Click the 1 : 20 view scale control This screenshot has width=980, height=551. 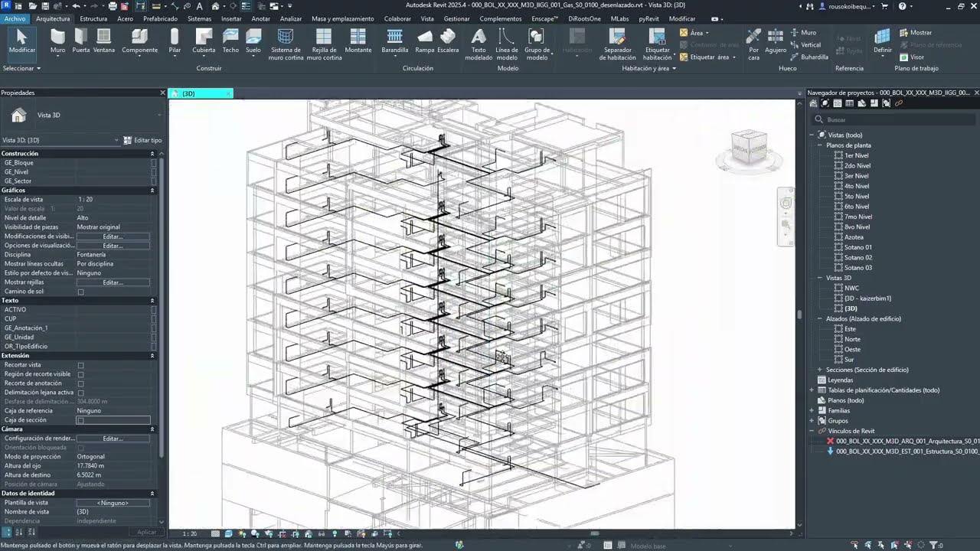click(x=189, y=533)
